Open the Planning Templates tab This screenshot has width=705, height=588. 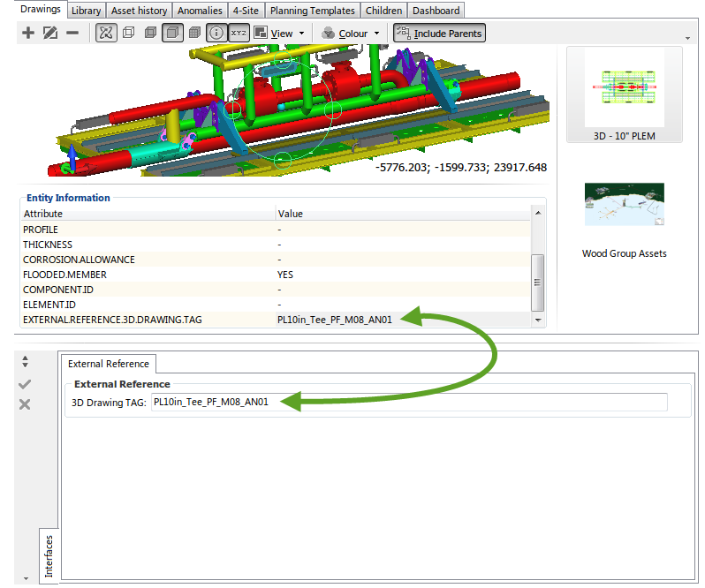click(x=313, y=11)
